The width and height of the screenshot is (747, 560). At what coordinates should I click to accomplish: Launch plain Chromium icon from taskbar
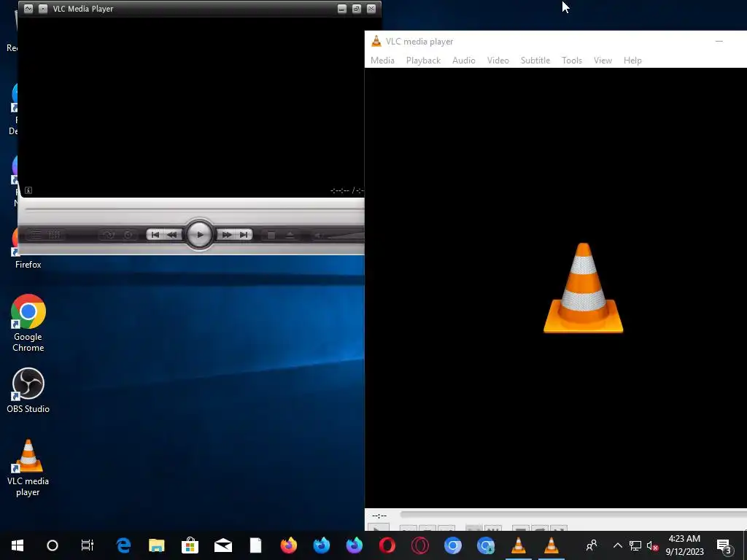[x=453, y=545]
